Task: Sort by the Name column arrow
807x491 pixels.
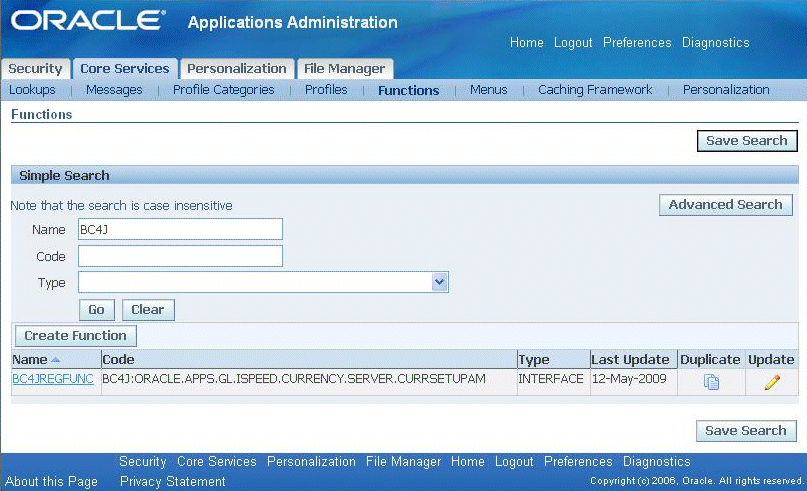Action: (56, 360)
